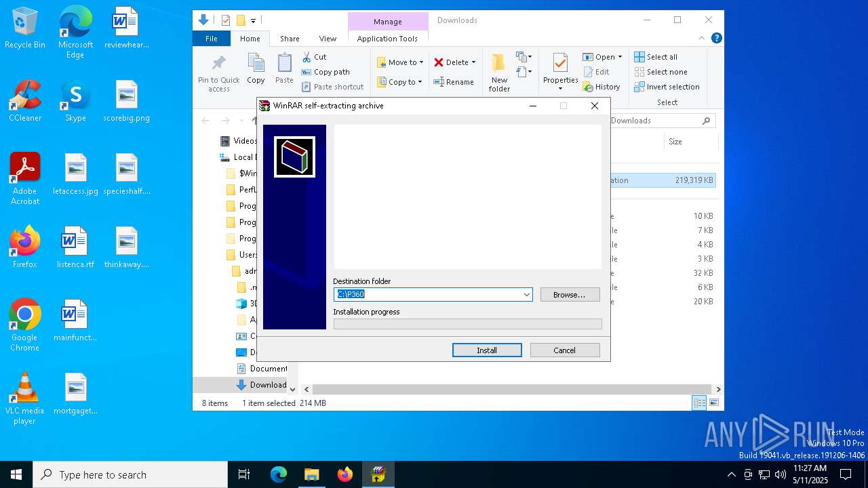Viewport: 868px width, 488px height.
Task: Select Documents in the navigation tree
Action: click(262, 369)
